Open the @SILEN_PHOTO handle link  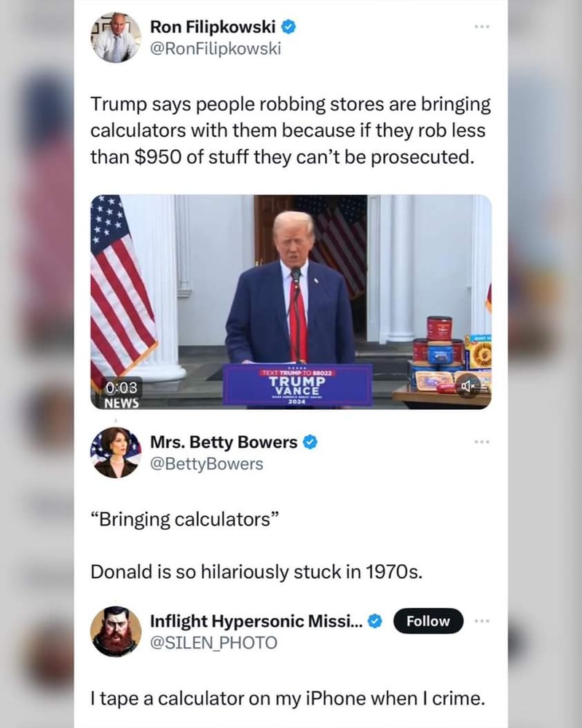pos(213,643)
